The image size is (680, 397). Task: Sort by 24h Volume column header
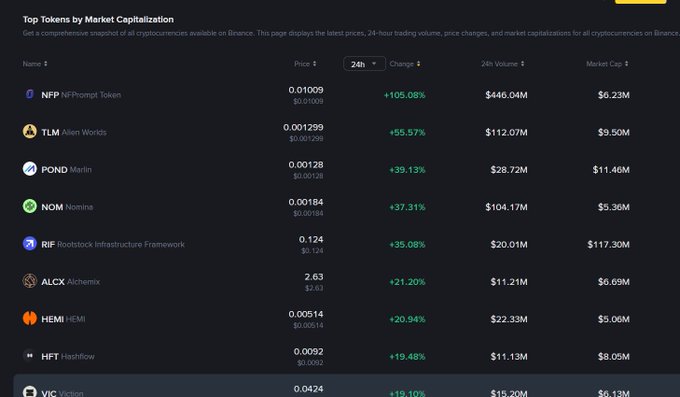tap(502, 64)
